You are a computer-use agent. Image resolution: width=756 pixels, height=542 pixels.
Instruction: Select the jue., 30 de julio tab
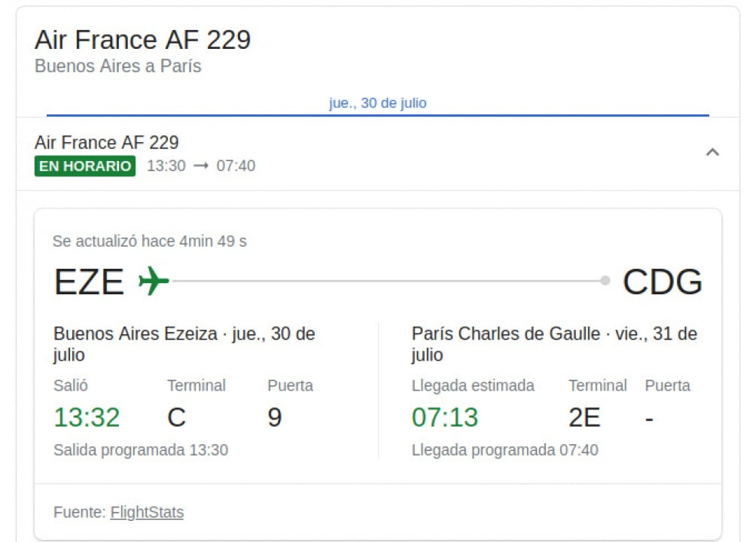[x=378, y=103]
